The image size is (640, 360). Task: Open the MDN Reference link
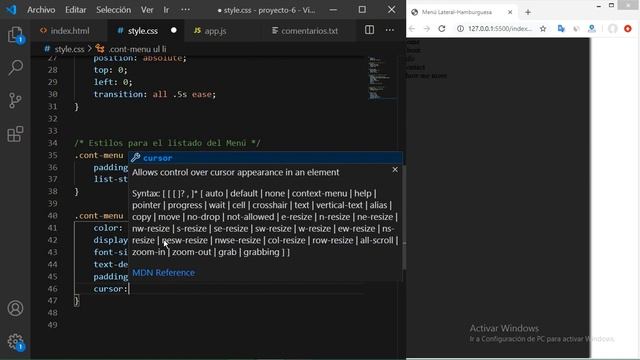click(x=163, y=272)
